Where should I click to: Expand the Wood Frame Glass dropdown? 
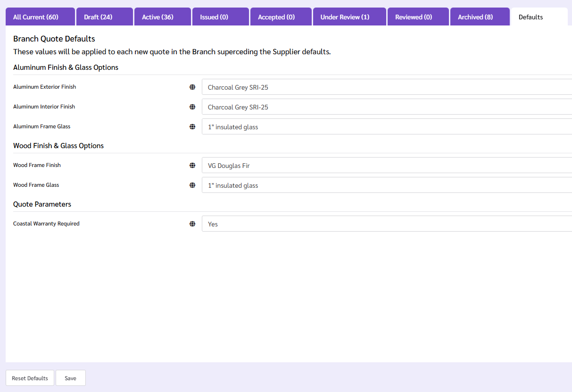pos(387,185)
